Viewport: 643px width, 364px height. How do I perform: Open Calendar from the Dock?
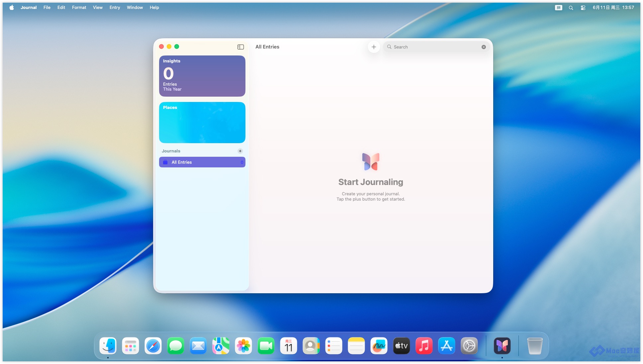click(289, 346)
